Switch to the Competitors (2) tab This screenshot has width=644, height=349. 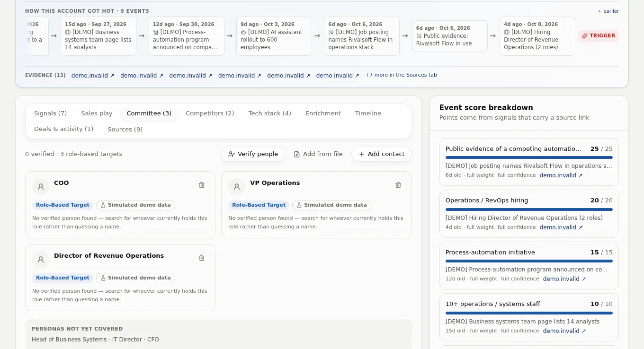click(210, 113)
